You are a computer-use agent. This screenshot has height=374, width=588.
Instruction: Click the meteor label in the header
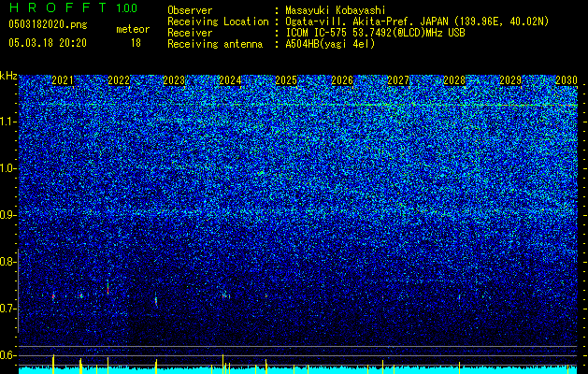[133, 29]
